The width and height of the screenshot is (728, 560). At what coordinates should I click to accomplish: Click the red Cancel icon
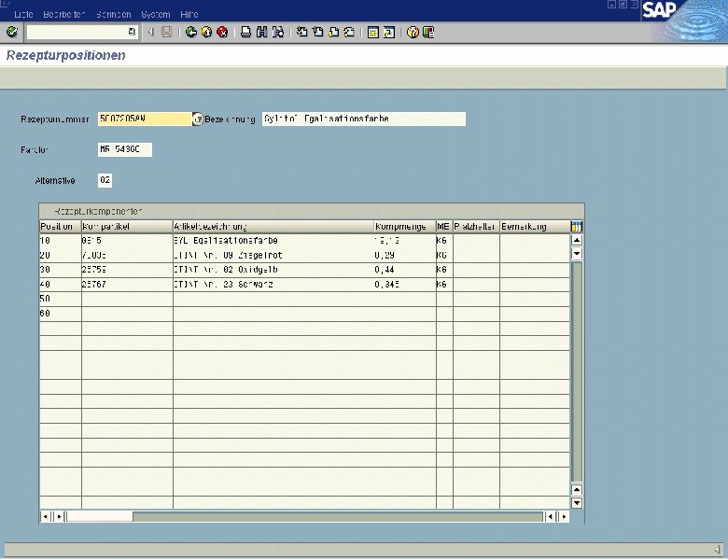(x=222, y=32)
